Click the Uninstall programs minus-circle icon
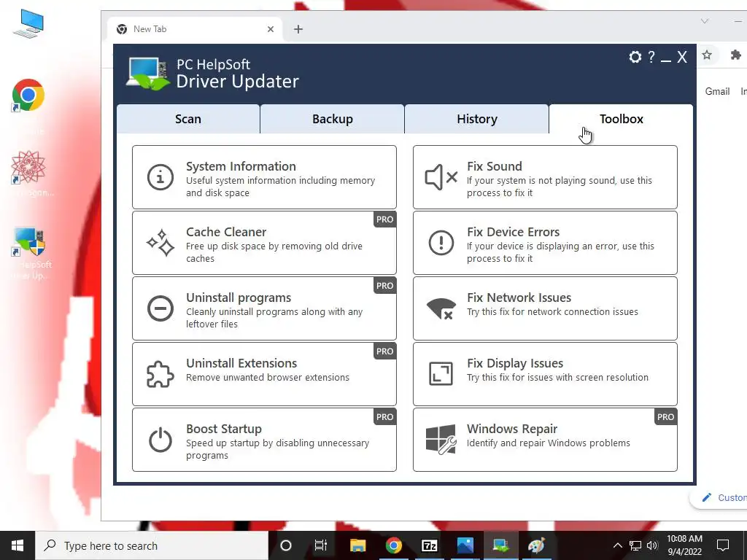The image size is (747, 560). (x=160, y=308)
